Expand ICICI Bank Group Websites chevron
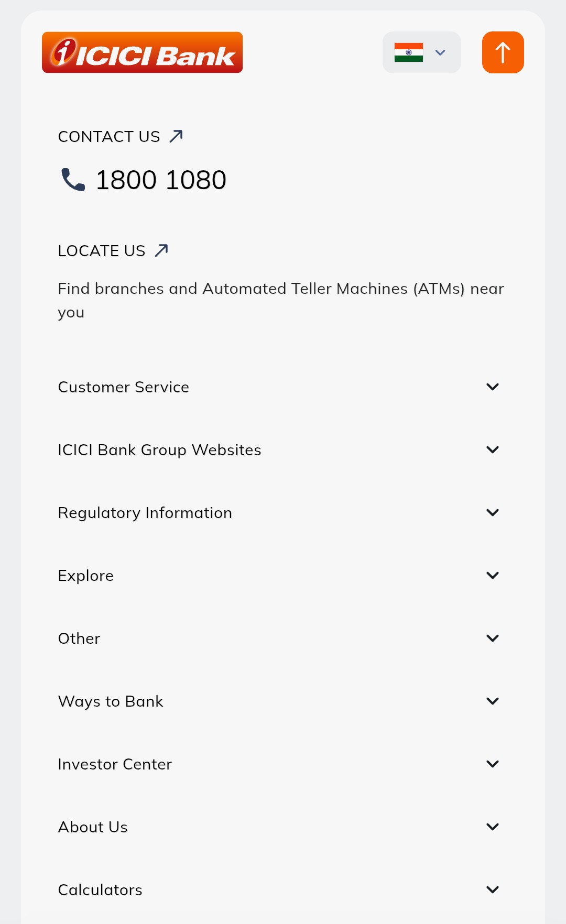Image resolution: width=566 pixels, height=924 pixels. pos(492,450)
